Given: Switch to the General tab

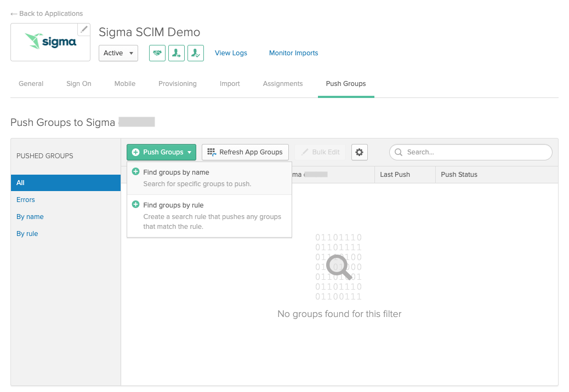Looking at the screenshot, I should pos(31,84).
